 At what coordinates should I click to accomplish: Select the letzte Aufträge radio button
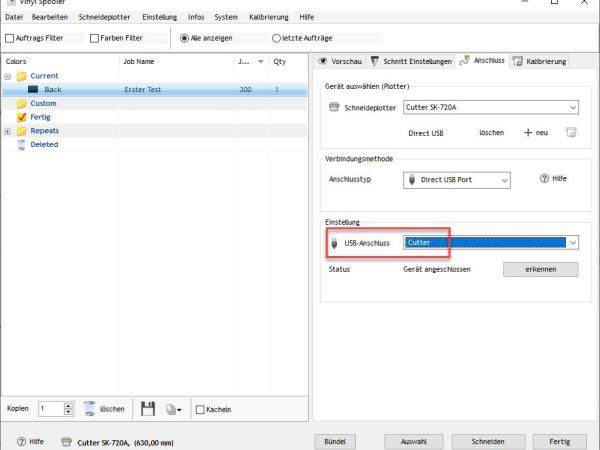[277, 38]
